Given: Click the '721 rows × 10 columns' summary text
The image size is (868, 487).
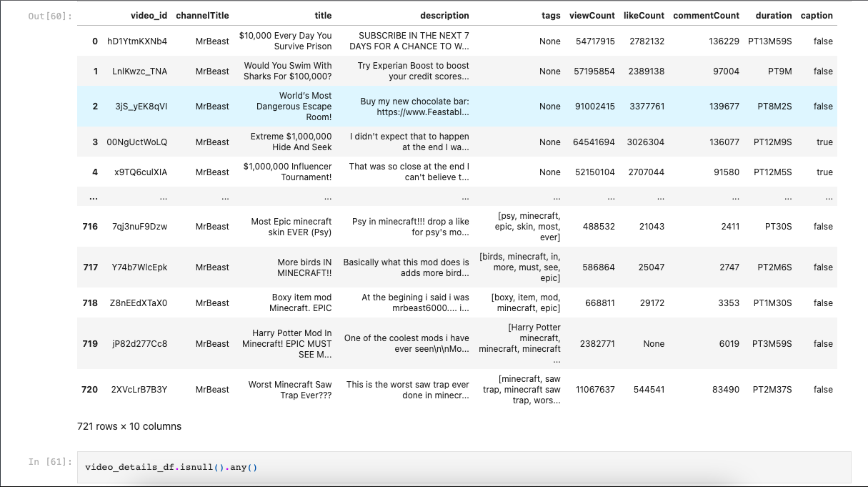Looking at the screenshot, I should [x=129, y=426].
